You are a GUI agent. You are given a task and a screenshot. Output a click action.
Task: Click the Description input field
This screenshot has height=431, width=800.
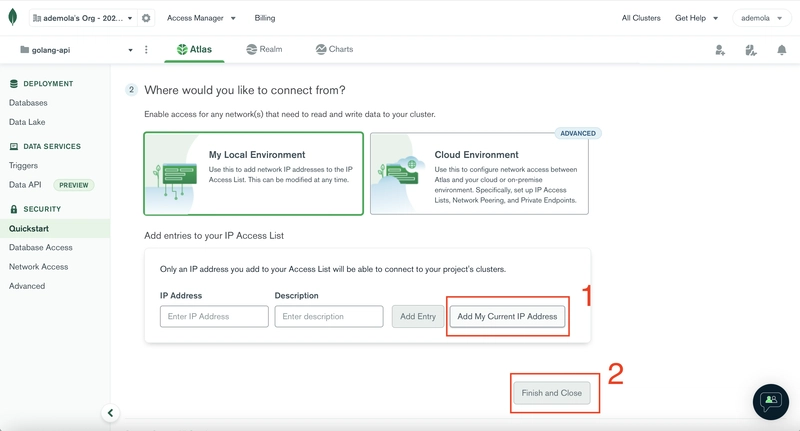(329, 316)
